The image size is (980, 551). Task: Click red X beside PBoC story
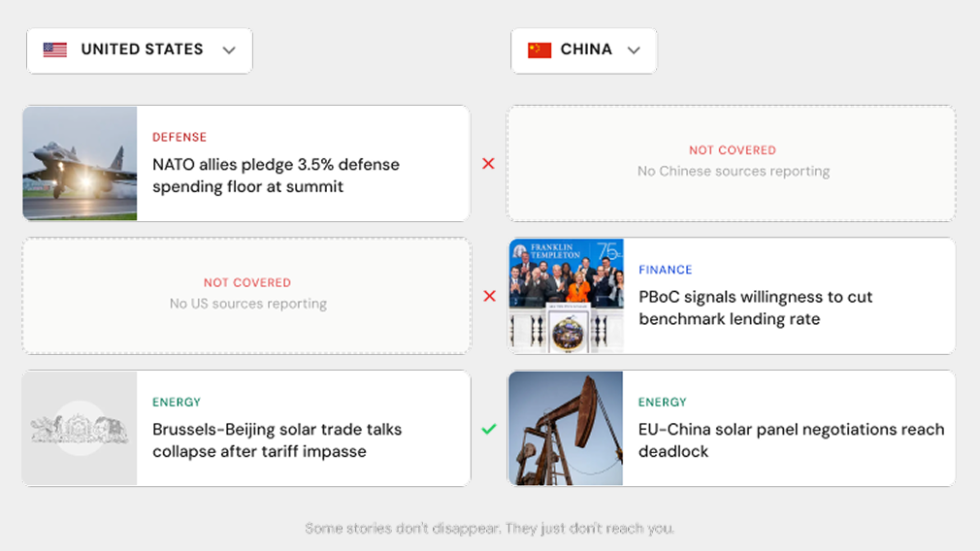(x=489, y=296)
